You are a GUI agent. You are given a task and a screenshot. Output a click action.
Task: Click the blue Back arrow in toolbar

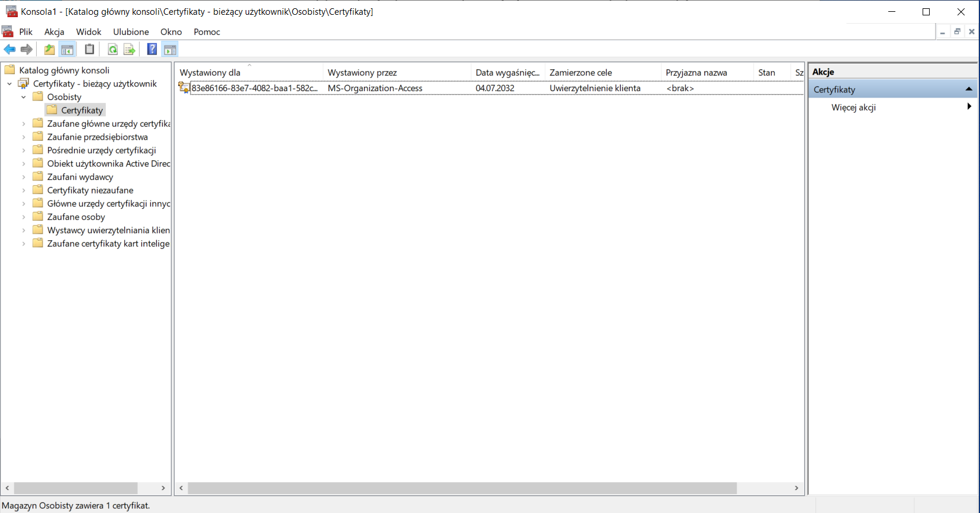(x=9, y=50)
